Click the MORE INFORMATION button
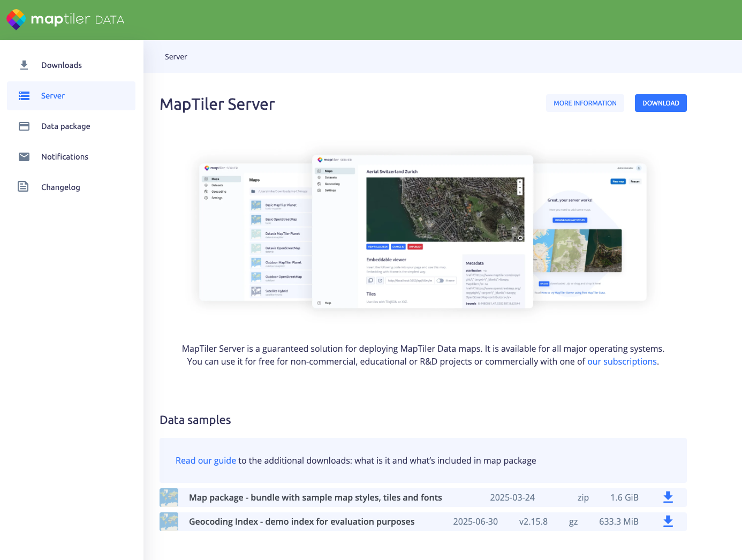This screenshot has width=742, height=560. (x=585, y=103)
